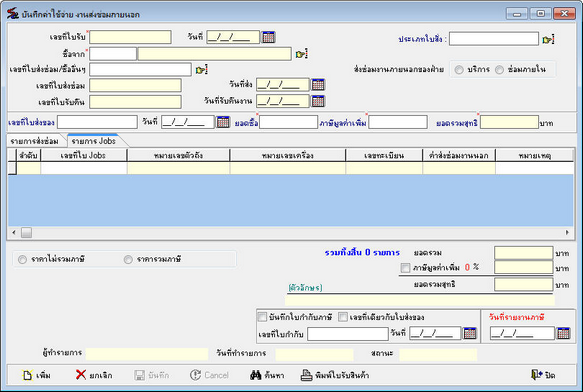Click the ยอดซื้อ amount field
Image resolution: width=583 pixels, height=392 pixels.
click(289, 122)
